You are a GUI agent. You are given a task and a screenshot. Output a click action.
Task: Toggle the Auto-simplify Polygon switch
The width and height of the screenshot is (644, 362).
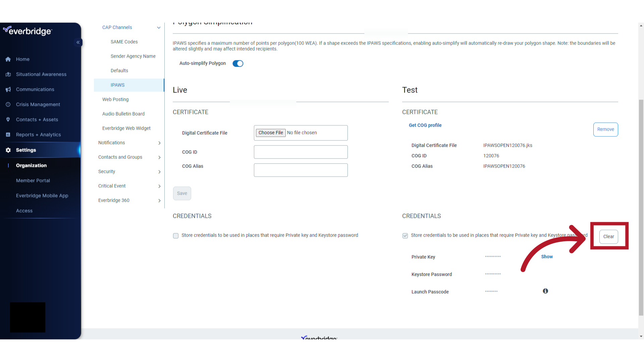(238, 63)
